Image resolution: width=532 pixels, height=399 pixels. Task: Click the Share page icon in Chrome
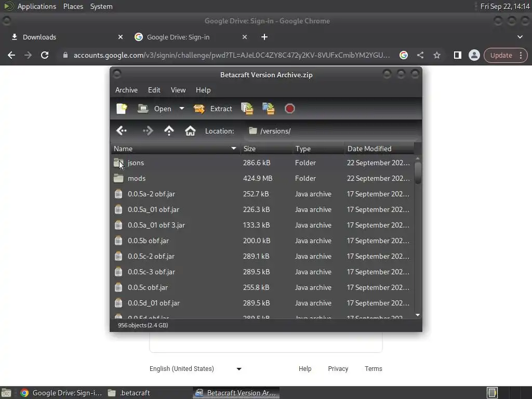point(420,55)
